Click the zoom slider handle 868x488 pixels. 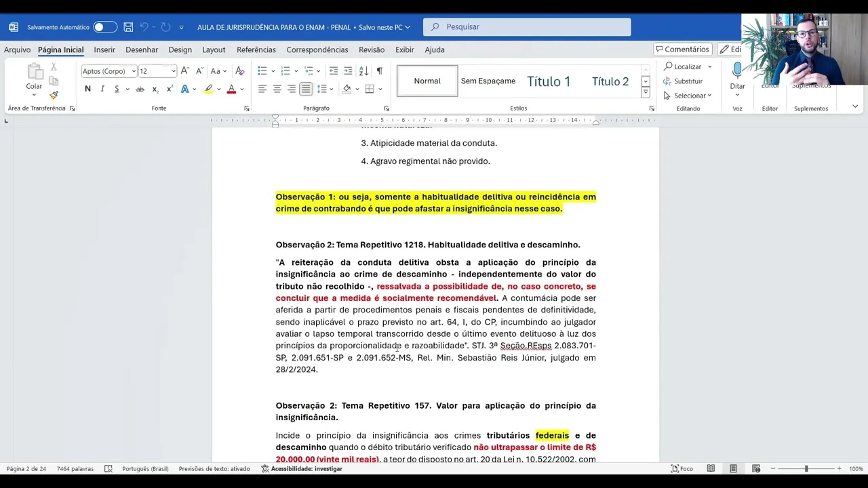(806, 468)
